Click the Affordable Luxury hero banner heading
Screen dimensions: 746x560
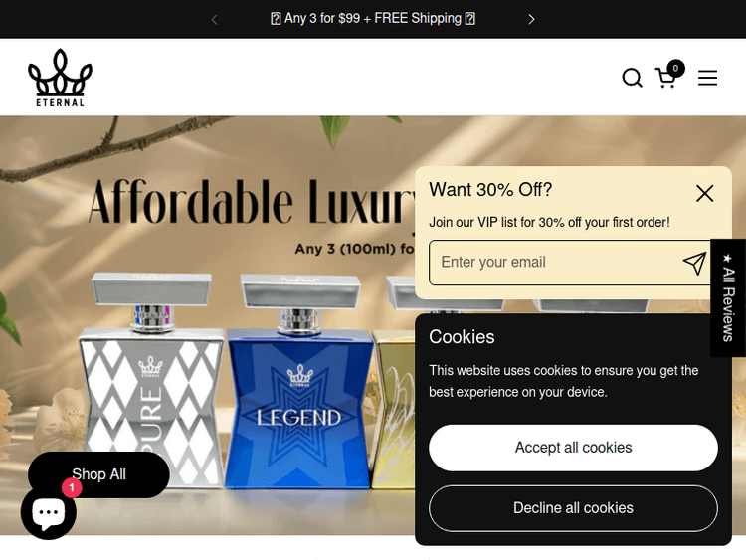(x=253, y=202)
